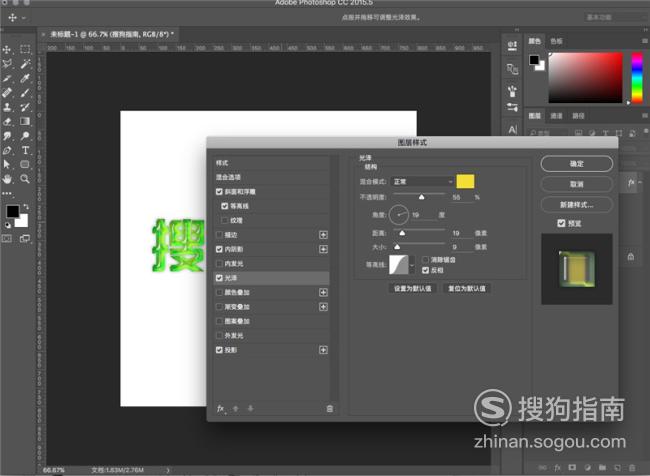Toggle the 预览 (Preview) checkbox
Screen dimensions: 650x476
561,223
